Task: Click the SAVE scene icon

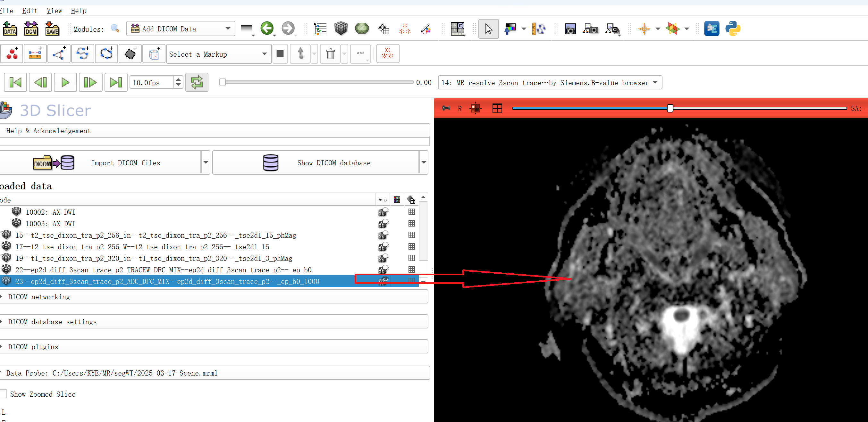Action: coord(52,29)
